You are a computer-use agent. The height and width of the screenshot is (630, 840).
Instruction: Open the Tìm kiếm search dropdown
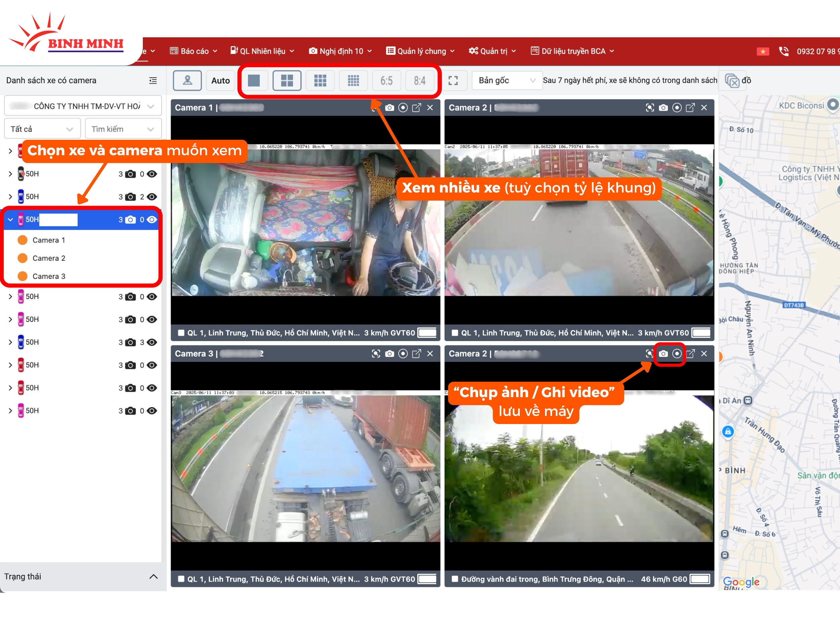pos(123,129)
